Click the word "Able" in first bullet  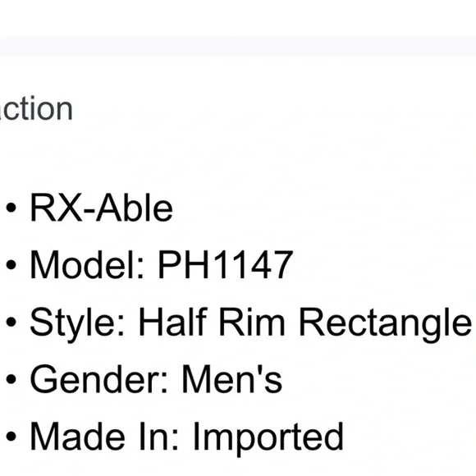pyautogui.click(x=135, y=208)
